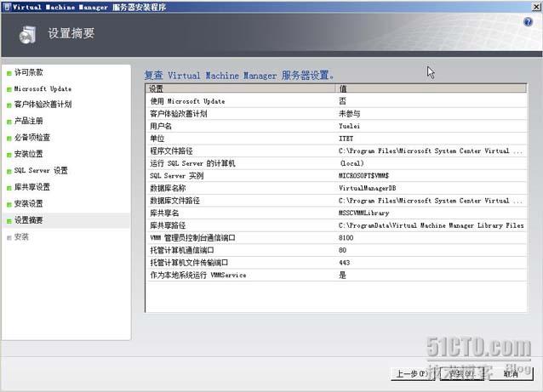Click the 复查 Virtual Machine Manager 服务器设置 heading
Image resolution: width=543 pixels, height=392 pixels.
tap(239, 75)
